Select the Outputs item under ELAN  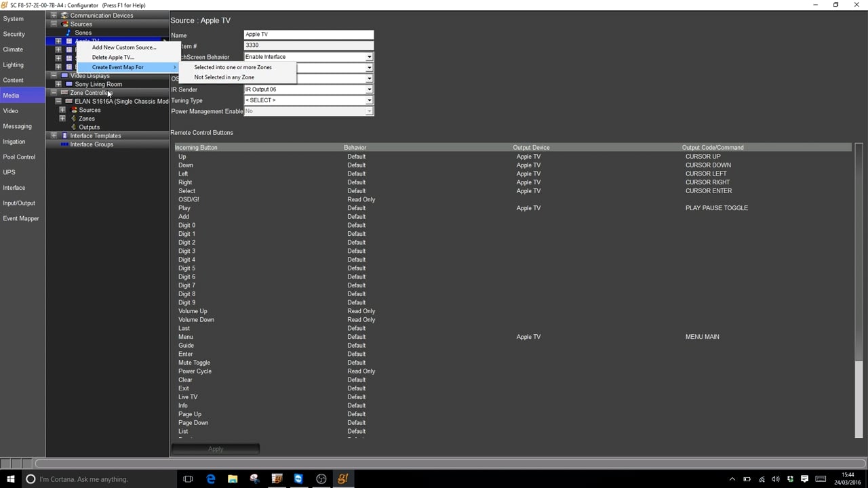coord(89,127)
